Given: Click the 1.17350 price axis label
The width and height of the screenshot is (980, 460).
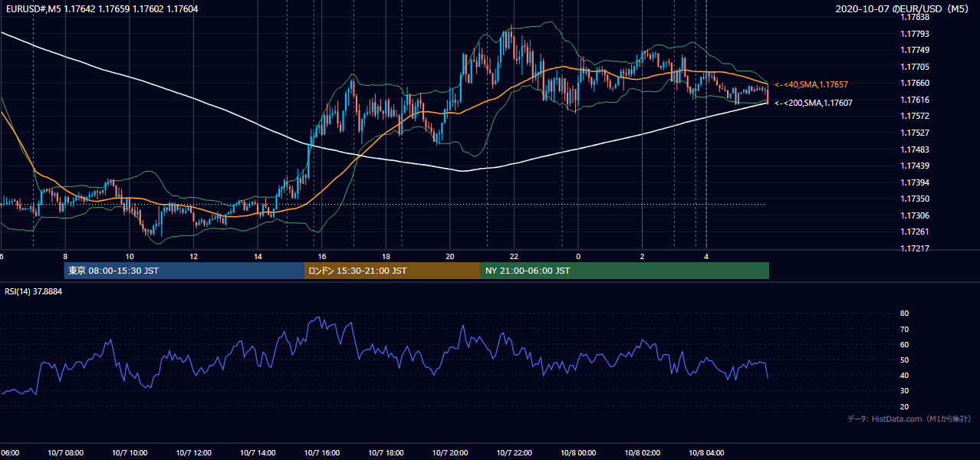Looking at the screenshot, I should (915, 199).
